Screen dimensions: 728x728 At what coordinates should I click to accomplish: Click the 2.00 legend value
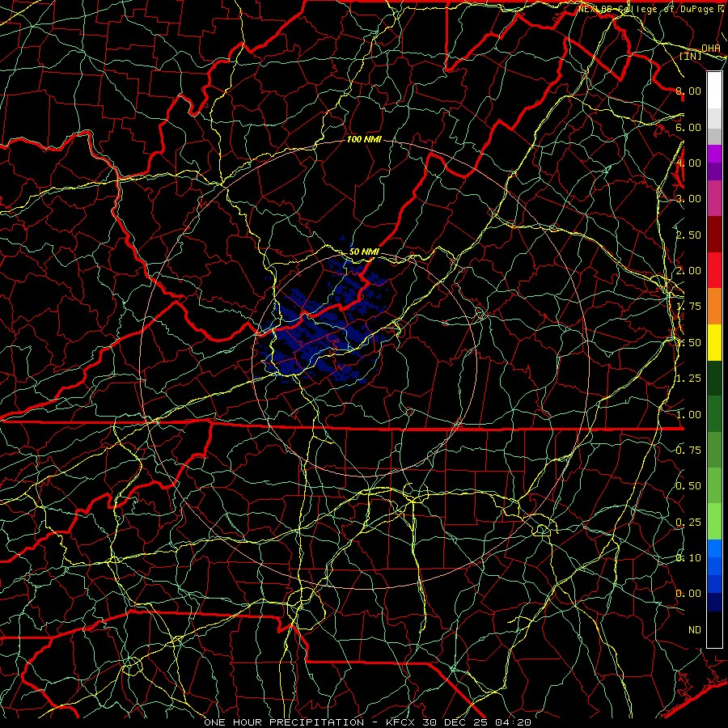pyautogui.click(x=688, y=271)
